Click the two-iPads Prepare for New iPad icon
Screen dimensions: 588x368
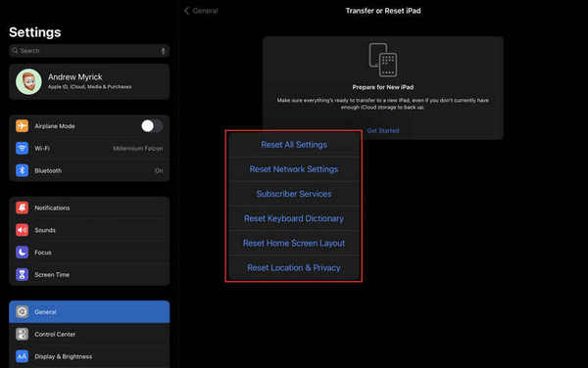point(383,60)
